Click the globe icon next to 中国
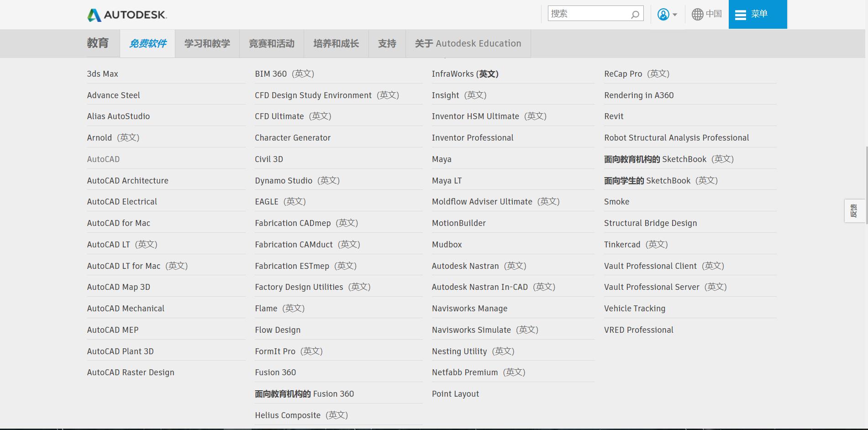Image resolution: width=868 pixels, height=430 pixels. 696,14
